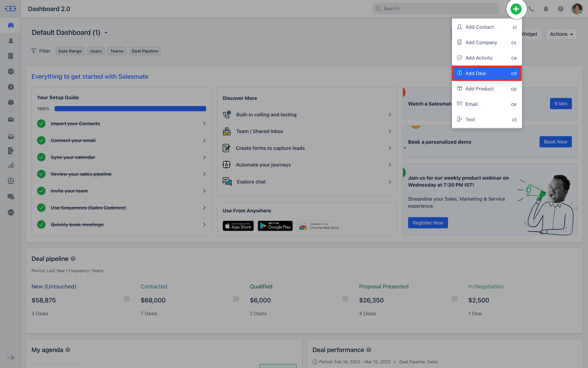Select Add Product from quick-add menu
This screenshot has height=368, width=588.
pos(487,89)
